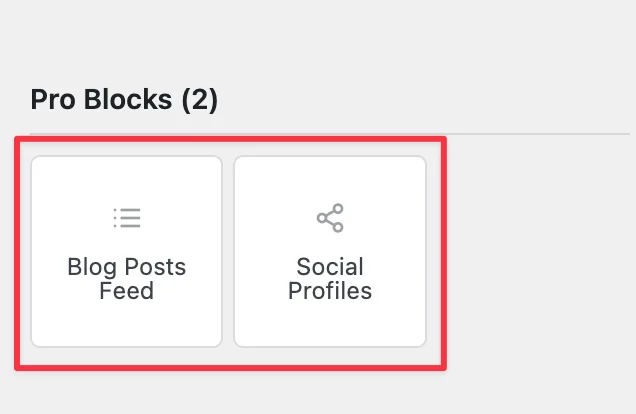Click the "Blog Posts Feed" label text
636x414 pixels.
127,279
